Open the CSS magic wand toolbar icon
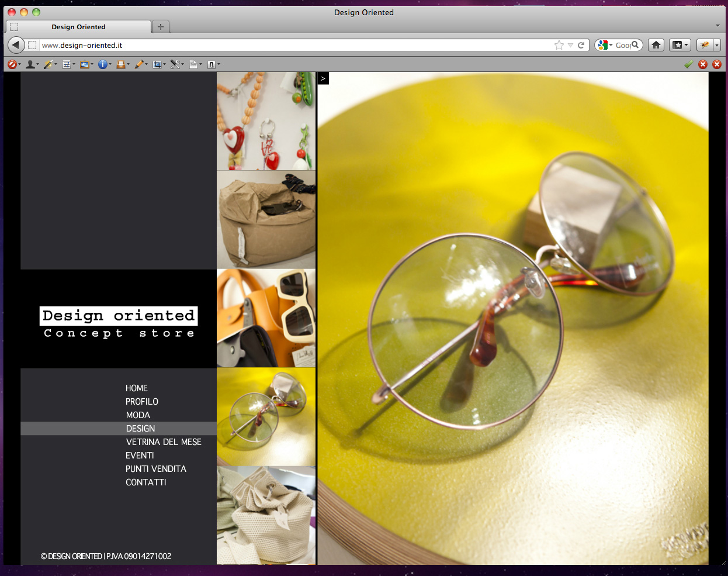Image resolution: width=728 pixels, height=576 pixels. (x=48, y=64)
